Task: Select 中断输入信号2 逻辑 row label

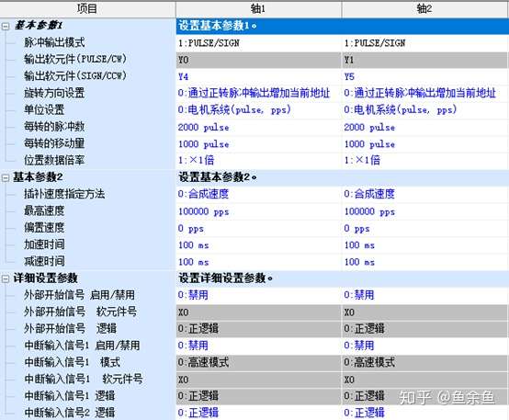Action: pyautogui.click(x=70, y=413)
